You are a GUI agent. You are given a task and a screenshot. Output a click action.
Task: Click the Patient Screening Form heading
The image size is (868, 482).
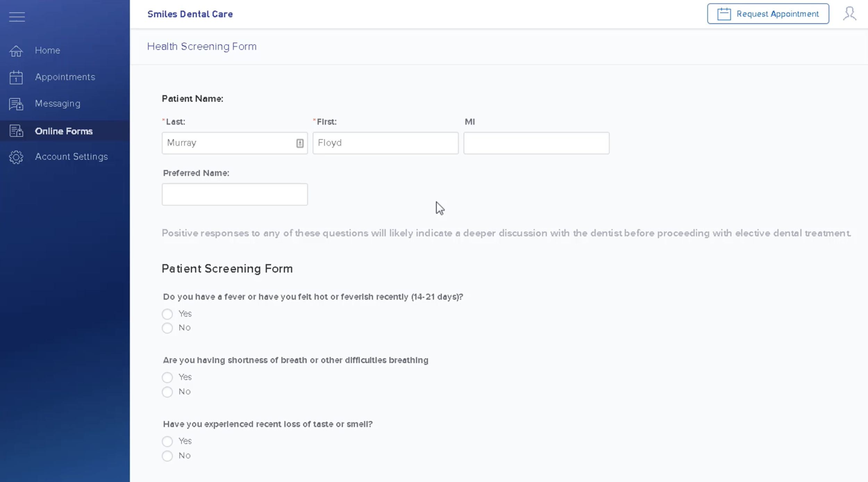coord(227,269)
